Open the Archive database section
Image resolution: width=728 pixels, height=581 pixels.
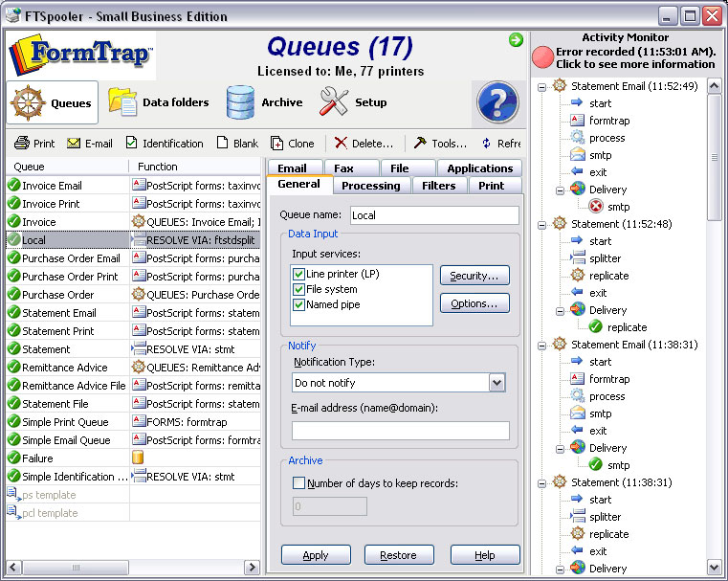click(264, 102)
